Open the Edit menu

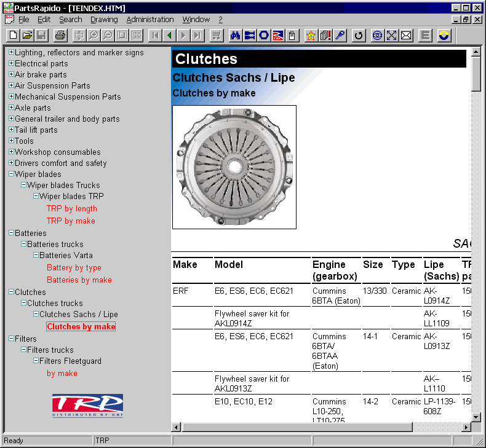44,20
